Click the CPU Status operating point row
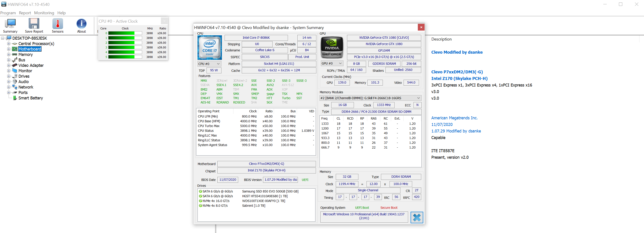This screenshot has width=644, height=233. tap(256, 131)
